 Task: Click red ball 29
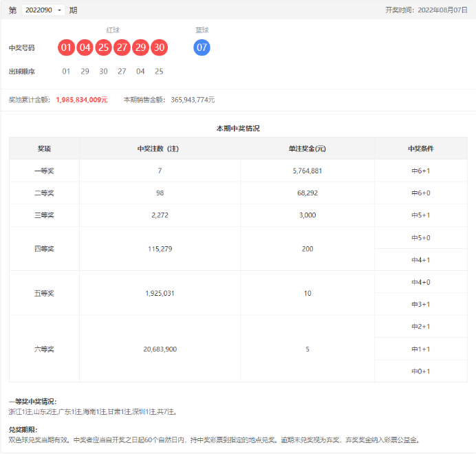click(x=140, y=47)
